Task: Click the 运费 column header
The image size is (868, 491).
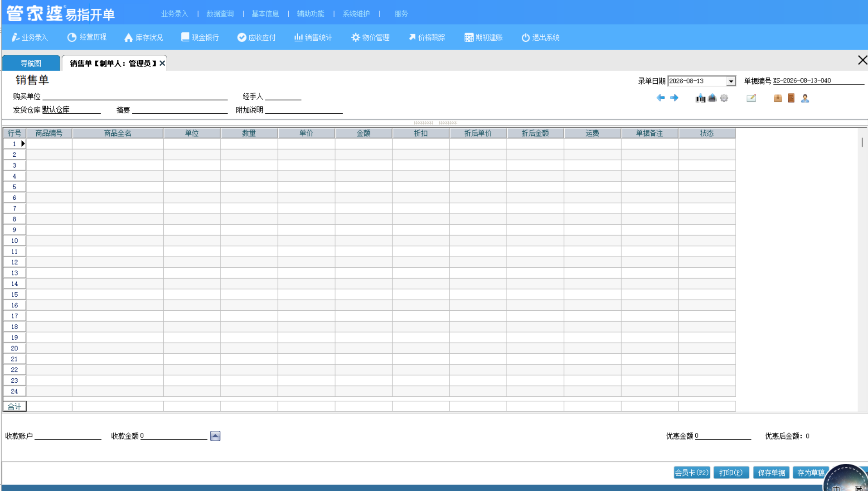Action: point(592,133)
